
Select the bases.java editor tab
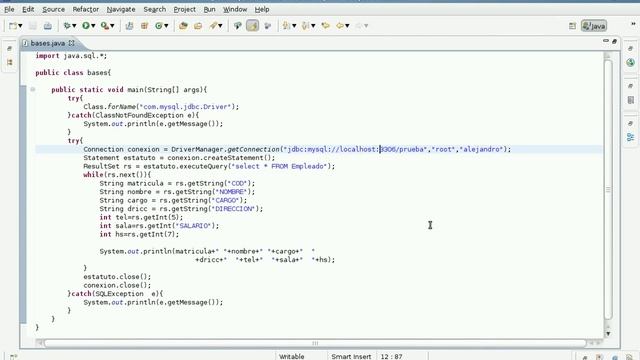point(47,43)
